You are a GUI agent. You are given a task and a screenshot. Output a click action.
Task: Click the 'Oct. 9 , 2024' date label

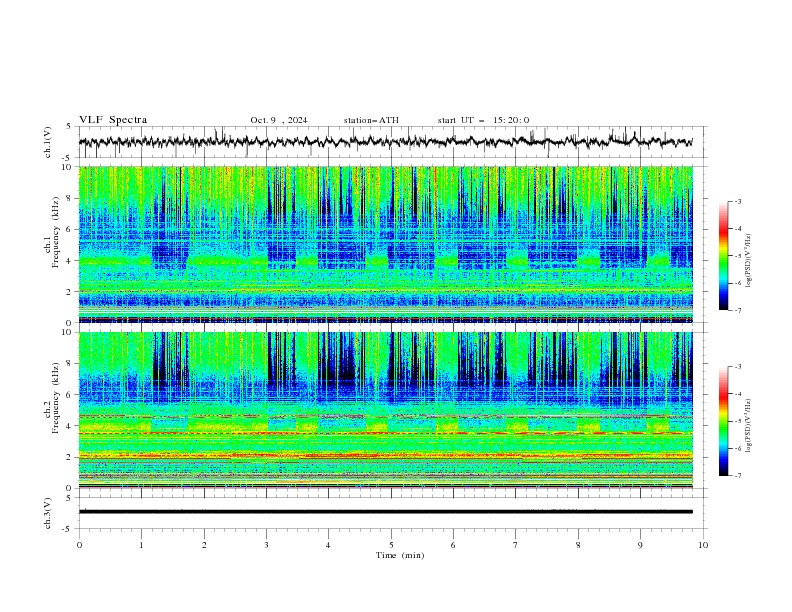[279, 120]
